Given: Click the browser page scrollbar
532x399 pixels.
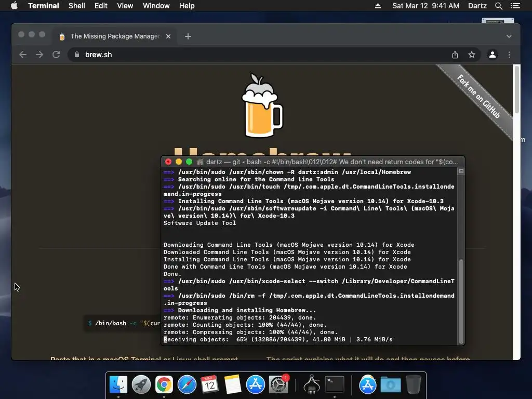Looking at the screenshot, I should (517, 89).
